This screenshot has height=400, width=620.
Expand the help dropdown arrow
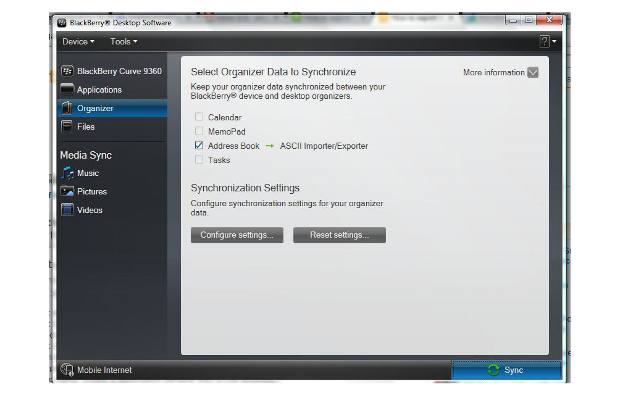tap(554, 41)
